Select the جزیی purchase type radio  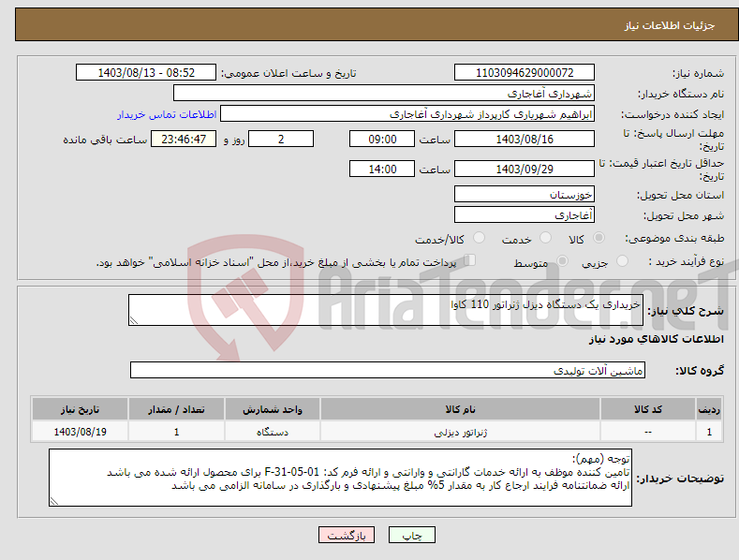point(622,260)
